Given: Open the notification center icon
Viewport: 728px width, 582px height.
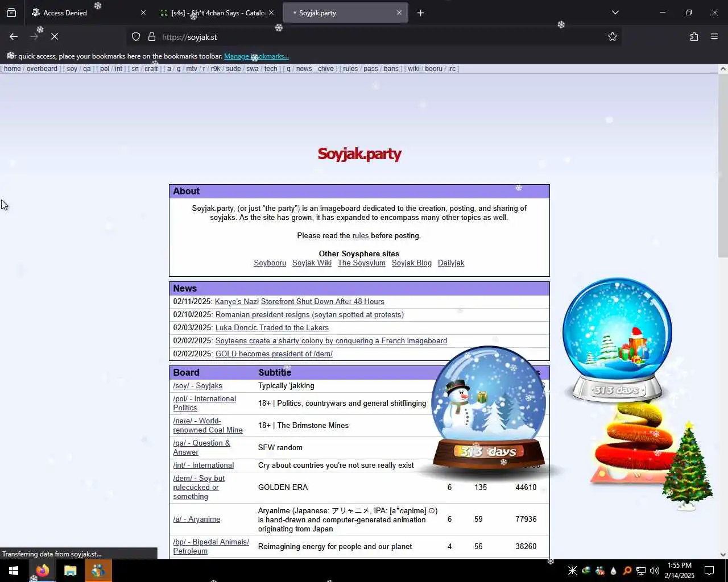Looking at the screenshot, I should point(709,571).
